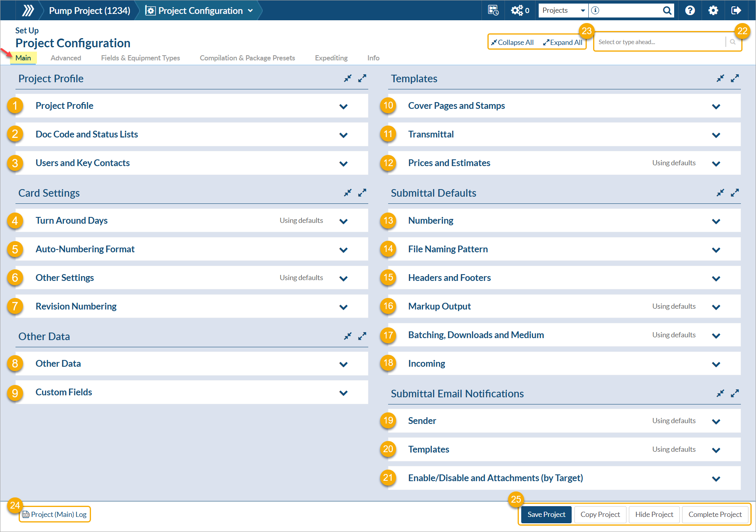Click into the top bar search field
The height and width of the screenshot is (532, 756).
click(x=630, y=10)
